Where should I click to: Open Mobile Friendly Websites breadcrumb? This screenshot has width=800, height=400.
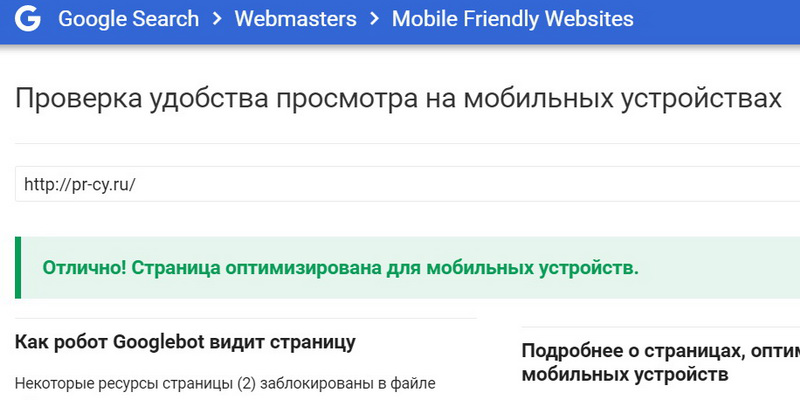pos(512,19)
